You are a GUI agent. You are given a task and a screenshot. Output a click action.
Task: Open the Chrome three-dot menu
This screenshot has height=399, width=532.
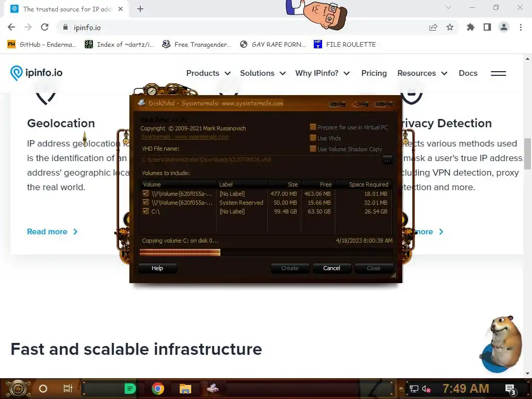click(x=521, y=27)
